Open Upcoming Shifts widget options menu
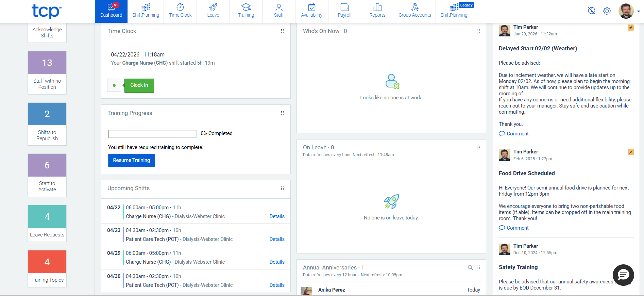 click(283, 188)
